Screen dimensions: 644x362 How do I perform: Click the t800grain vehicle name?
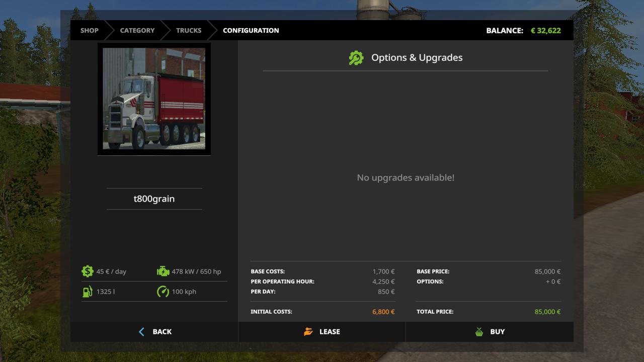pos(154,199)
